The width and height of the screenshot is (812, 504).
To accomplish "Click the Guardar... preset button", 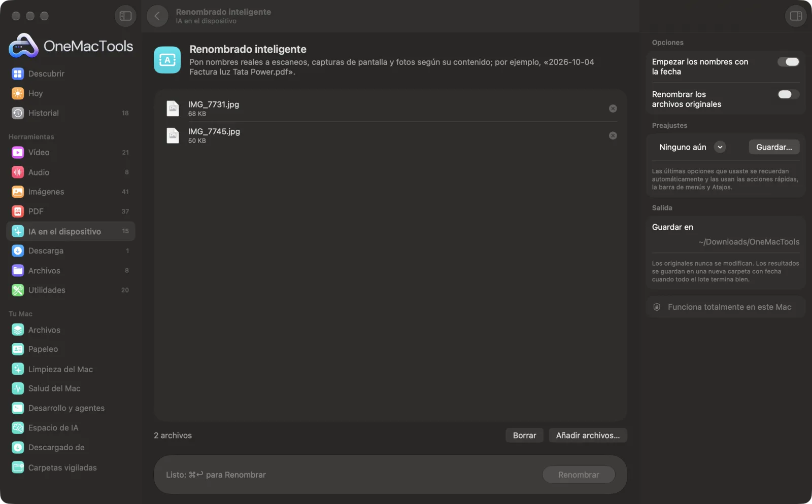I will 774,147.
